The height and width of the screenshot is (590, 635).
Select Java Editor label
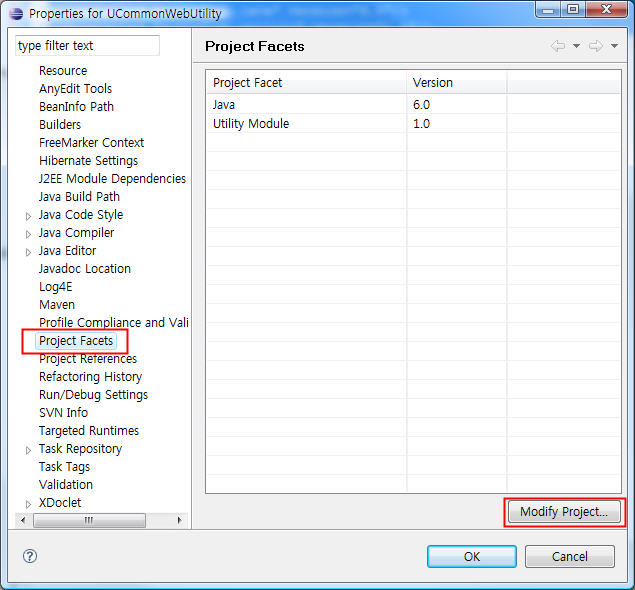pyautogui.click(x=68, y=251)
